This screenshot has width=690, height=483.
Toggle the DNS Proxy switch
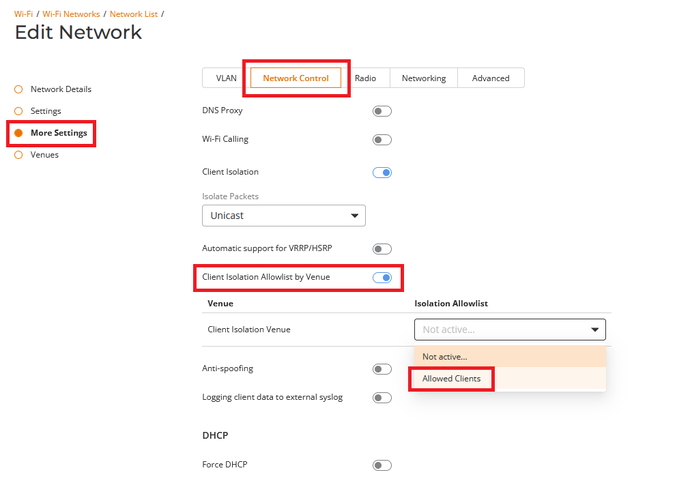382,111
